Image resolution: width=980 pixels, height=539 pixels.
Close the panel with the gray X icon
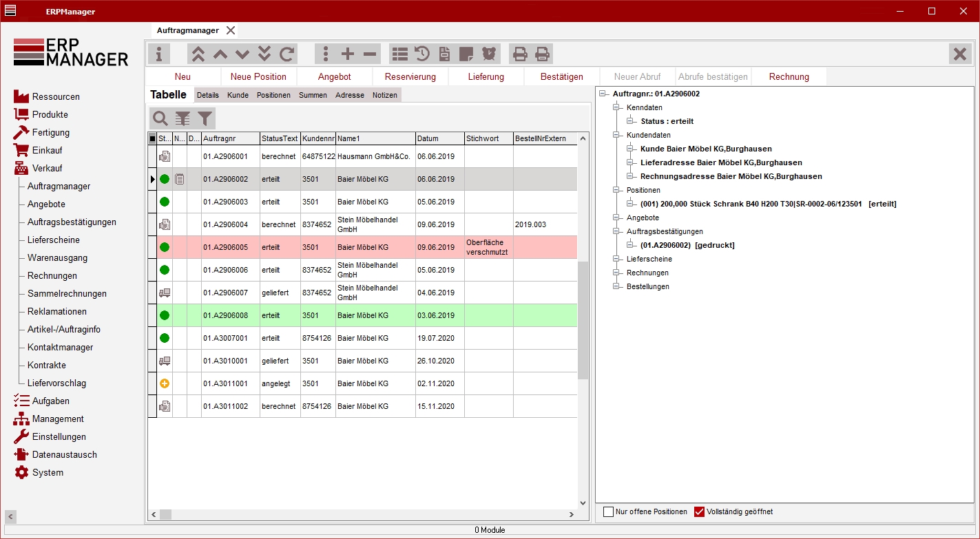point(959,54)
